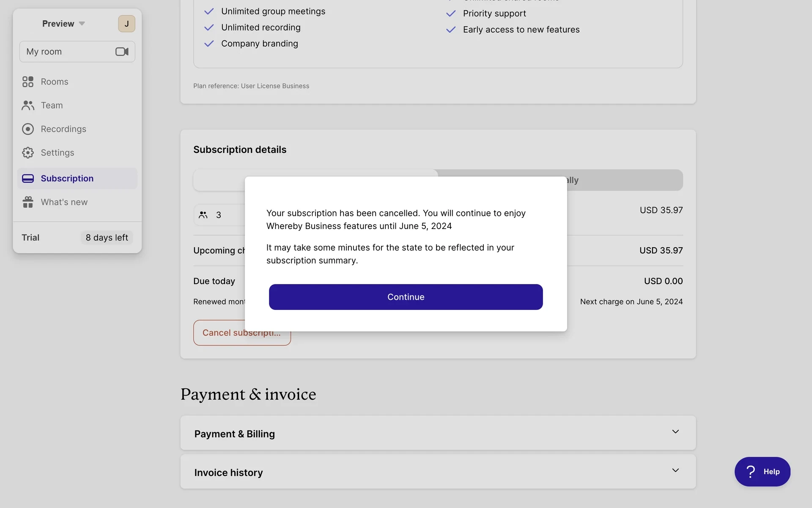Click the Continue button in the dialog
Image resolution: width=812 pixels, height=508 pixels.
pos(406,297)
